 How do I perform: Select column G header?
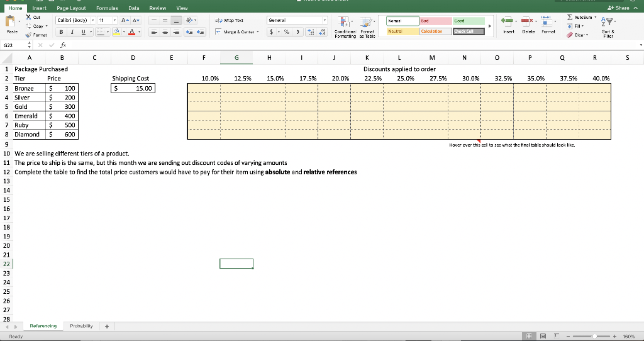[x=236, y=59]
